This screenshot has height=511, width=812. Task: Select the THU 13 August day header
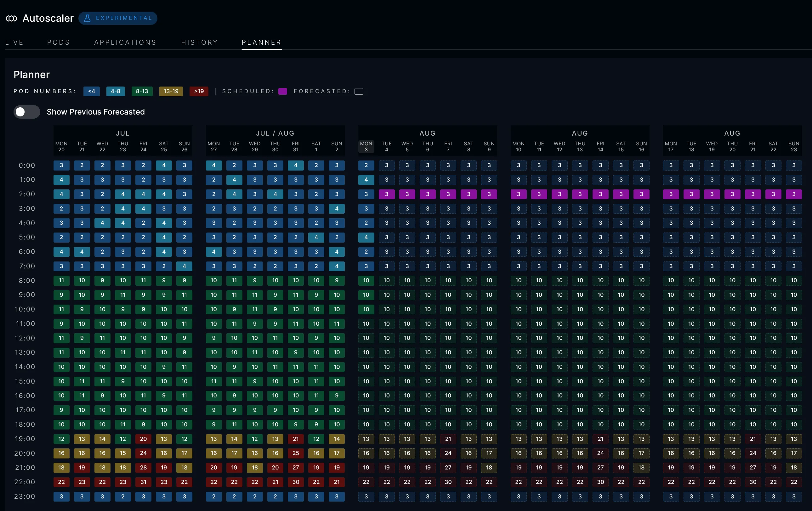[580, 147]
